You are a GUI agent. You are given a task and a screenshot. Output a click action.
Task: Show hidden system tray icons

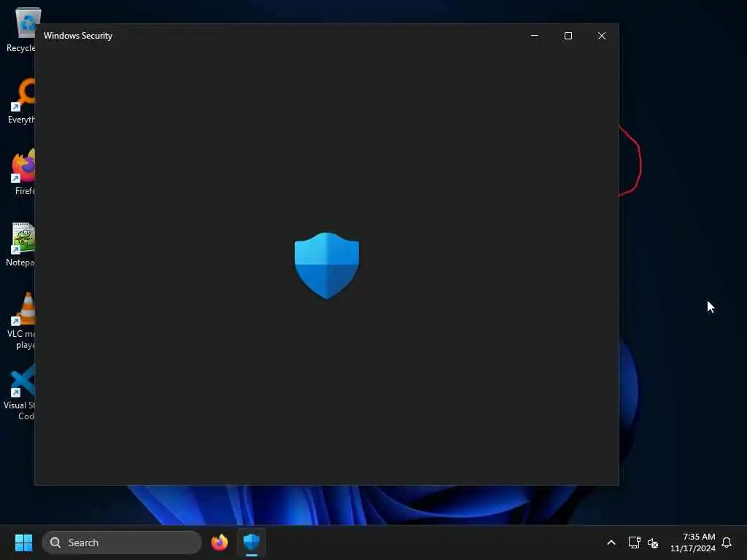611,542
